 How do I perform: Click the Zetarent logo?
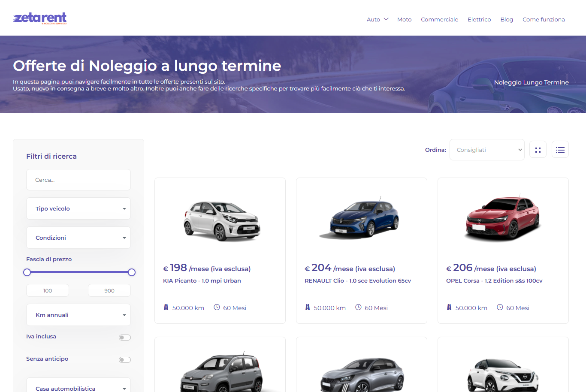click(x=40, y=18)
